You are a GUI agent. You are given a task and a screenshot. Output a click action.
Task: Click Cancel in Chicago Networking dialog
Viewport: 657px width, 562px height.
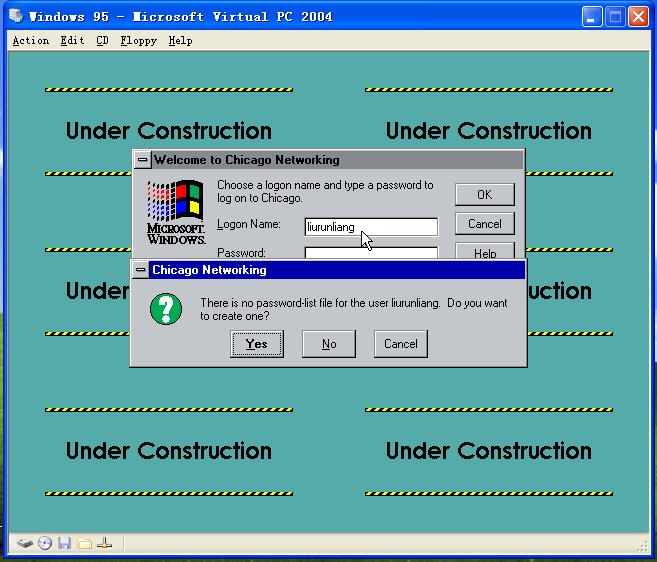pos(401,344)
